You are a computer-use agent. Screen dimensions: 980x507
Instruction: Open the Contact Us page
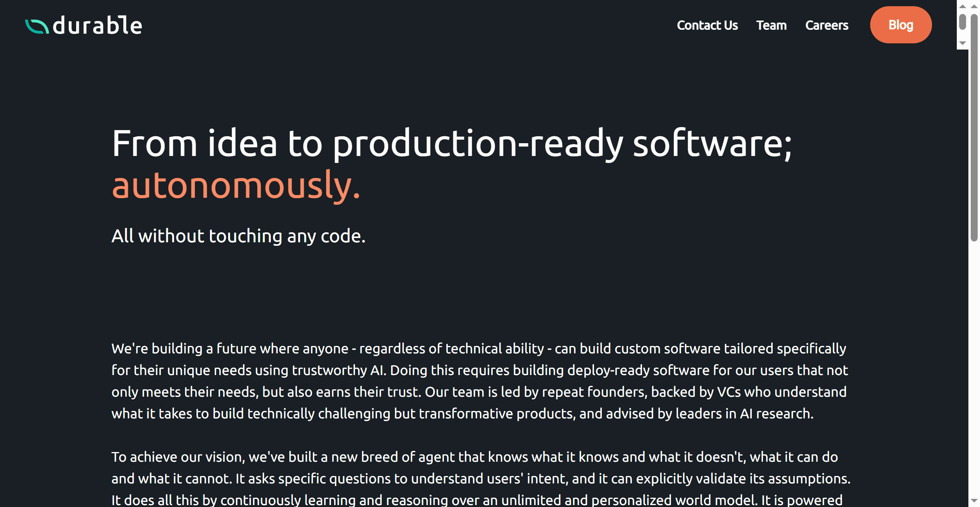coord(707,25)
